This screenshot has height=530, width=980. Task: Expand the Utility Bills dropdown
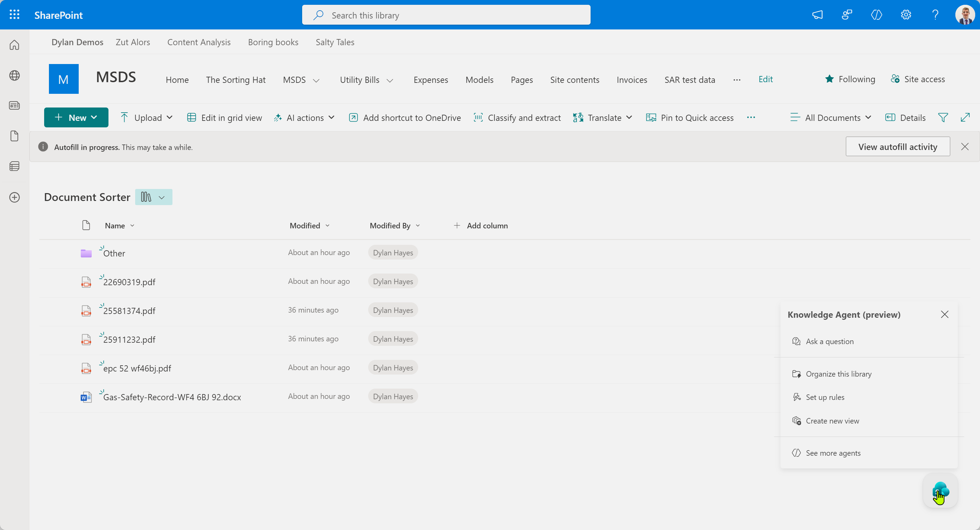[390, 80]
